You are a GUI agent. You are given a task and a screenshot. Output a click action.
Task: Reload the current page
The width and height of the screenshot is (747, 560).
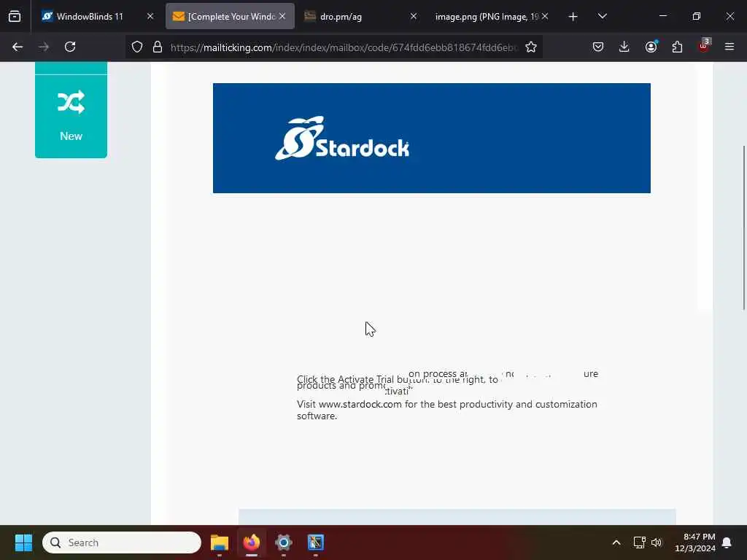pyautogui.click(x=70, y=47)
